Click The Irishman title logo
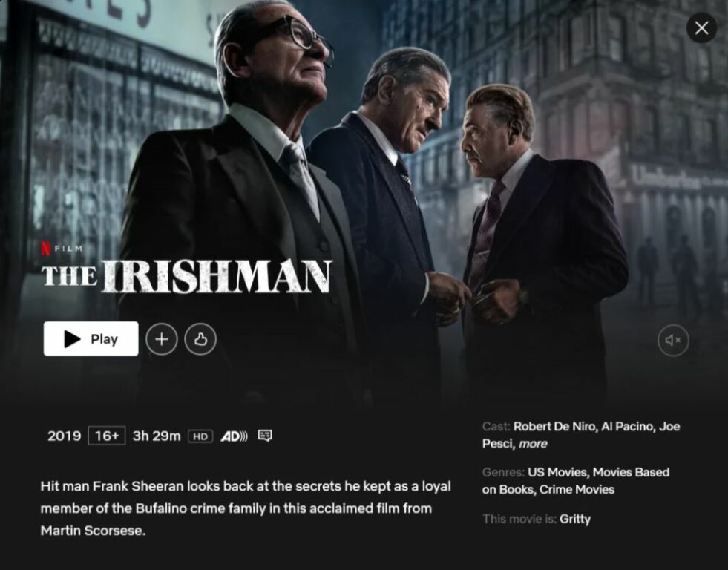728x570 pixels. (187, 277)
